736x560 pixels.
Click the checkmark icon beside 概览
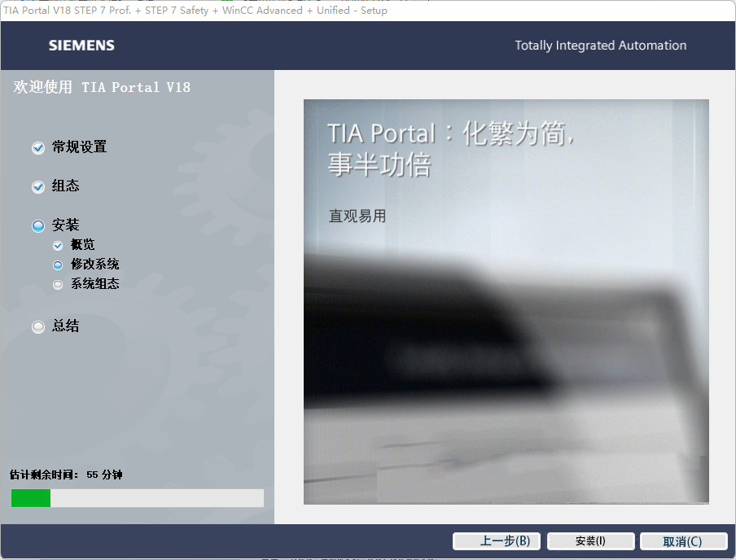(57, 244)
